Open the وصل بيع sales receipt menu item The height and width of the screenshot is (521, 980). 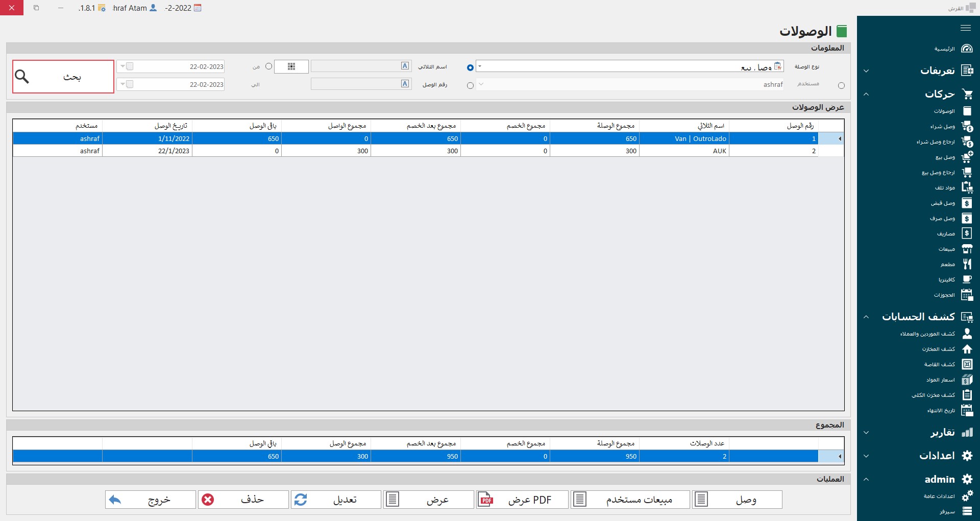pos(945,157)
